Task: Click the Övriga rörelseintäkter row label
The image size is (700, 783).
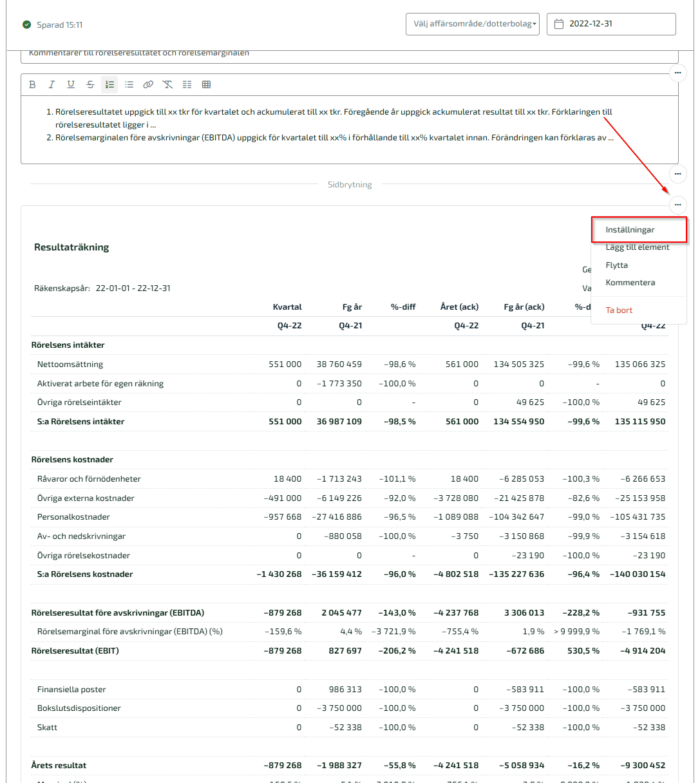Action: 79,402
